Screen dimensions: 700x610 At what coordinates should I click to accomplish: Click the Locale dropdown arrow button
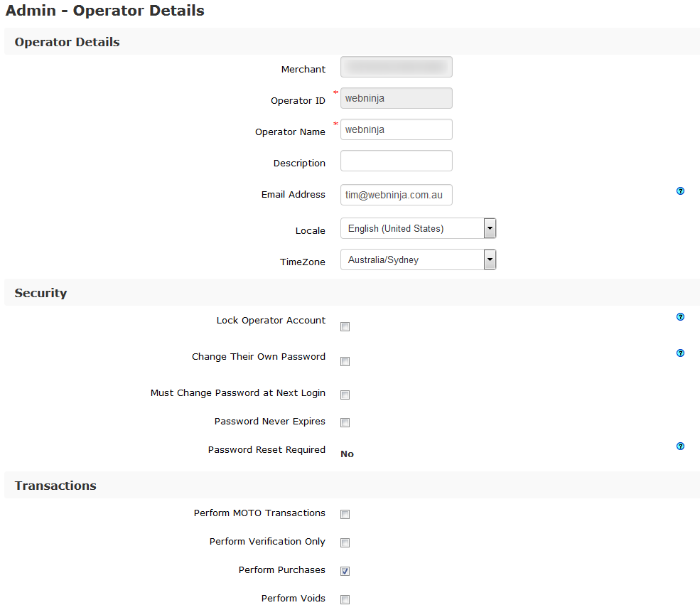(x=490, y=229)
